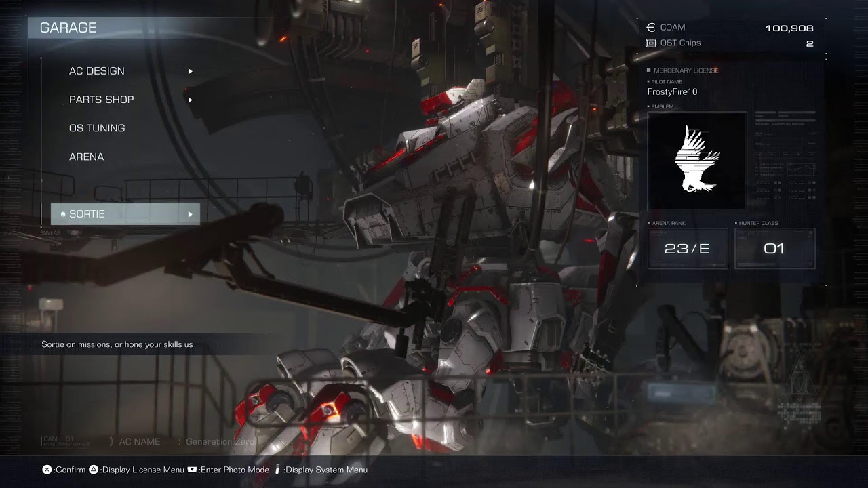868x488 pixels.
Task: Click the triangle button license menu icon
Action: pyautogui.click(x=94, y=470)
